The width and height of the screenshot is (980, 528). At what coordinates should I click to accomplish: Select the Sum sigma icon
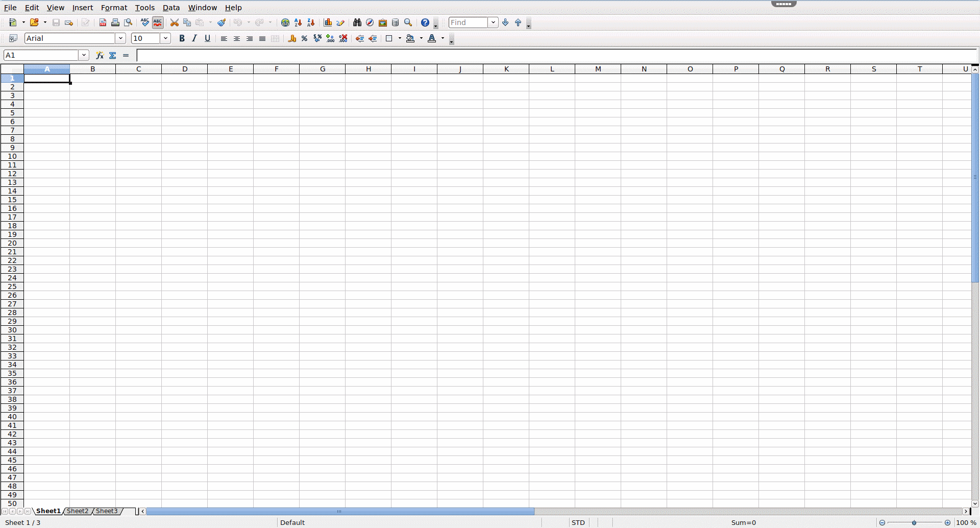[x=113, y=55]
